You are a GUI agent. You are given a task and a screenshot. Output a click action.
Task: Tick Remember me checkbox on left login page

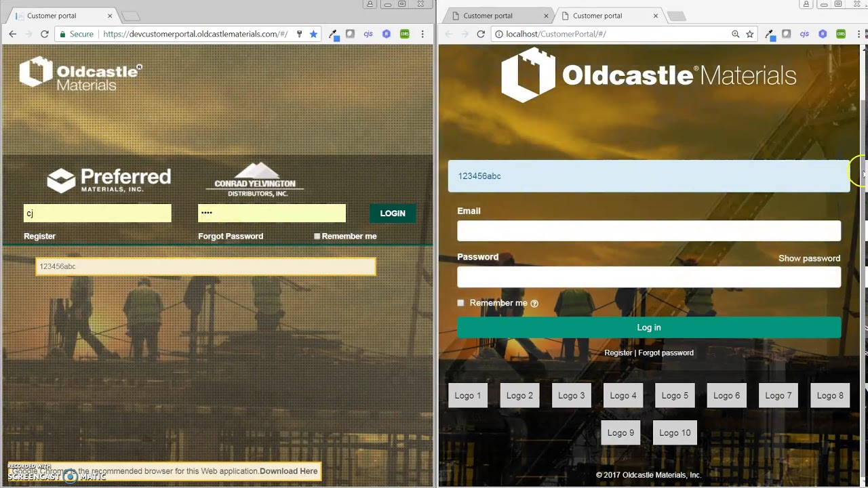[317, 236]
